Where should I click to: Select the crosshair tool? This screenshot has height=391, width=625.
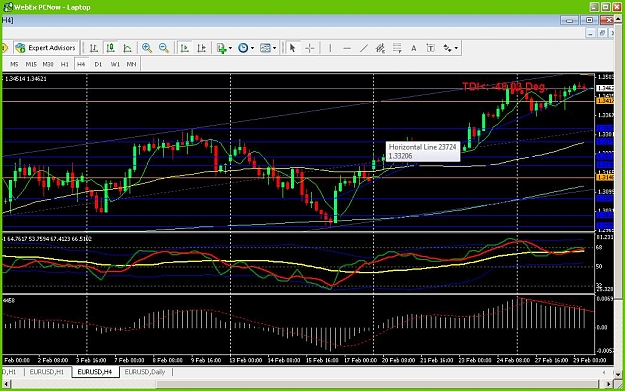coord(310,48)
